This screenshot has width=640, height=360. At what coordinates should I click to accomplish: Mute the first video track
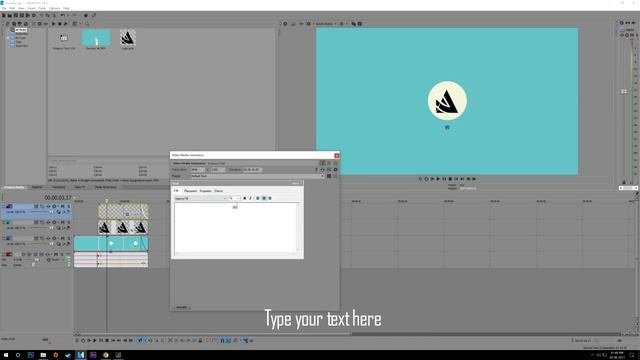tap(62, 206)
